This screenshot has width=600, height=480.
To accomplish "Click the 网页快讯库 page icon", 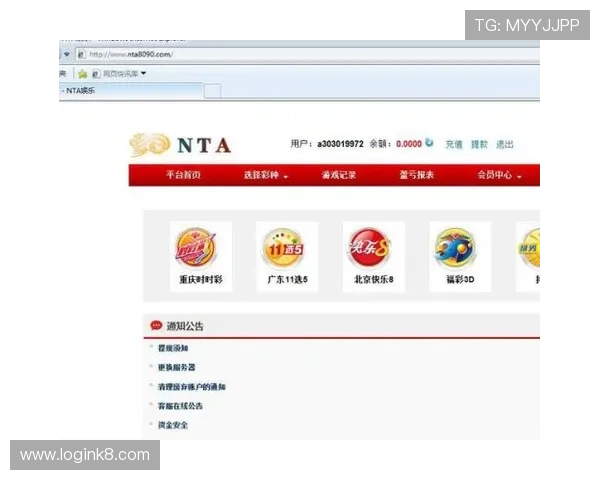I will click(x=96, y=73).
